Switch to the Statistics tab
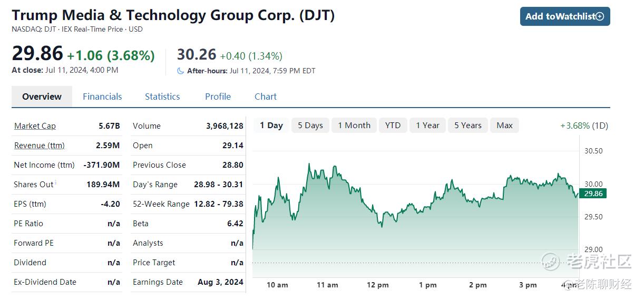 pyautogui.click(x=162, y=97)
